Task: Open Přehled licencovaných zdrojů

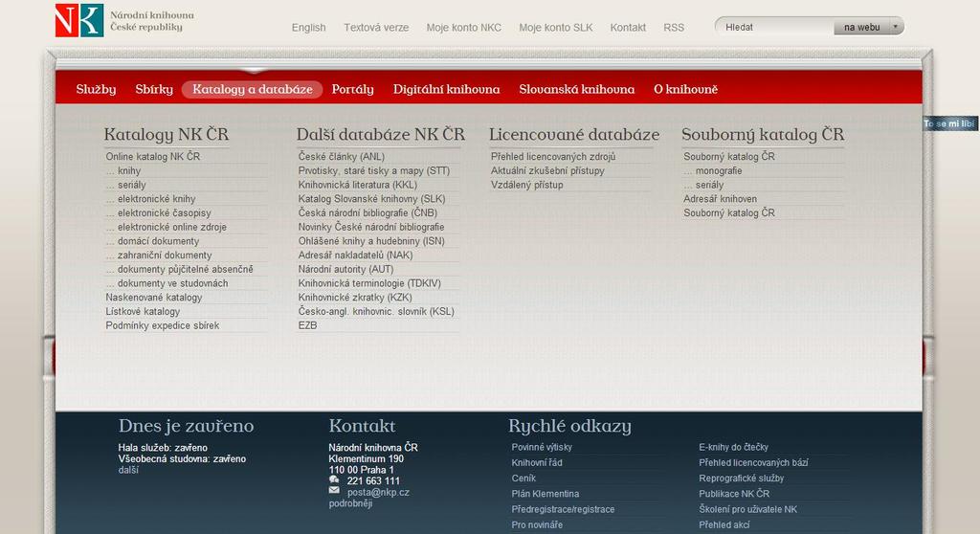Action: click(553, 156)
